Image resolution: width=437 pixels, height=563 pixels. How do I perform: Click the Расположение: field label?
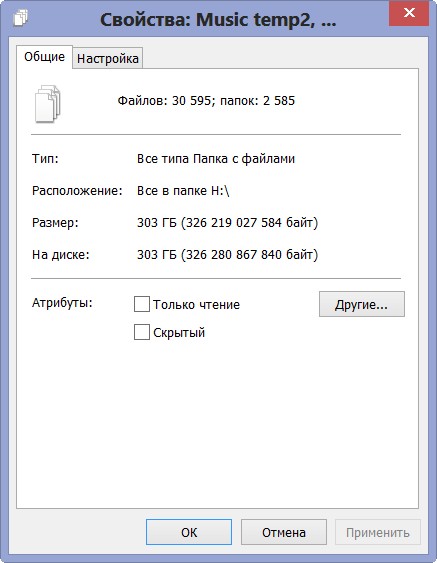point(77,191)
